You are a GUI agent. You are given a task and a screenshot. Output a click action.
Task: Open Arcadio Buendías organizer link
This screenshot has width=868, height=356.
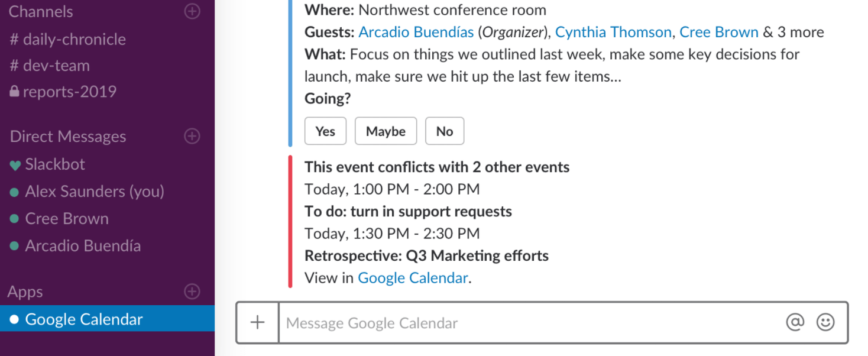415,32
